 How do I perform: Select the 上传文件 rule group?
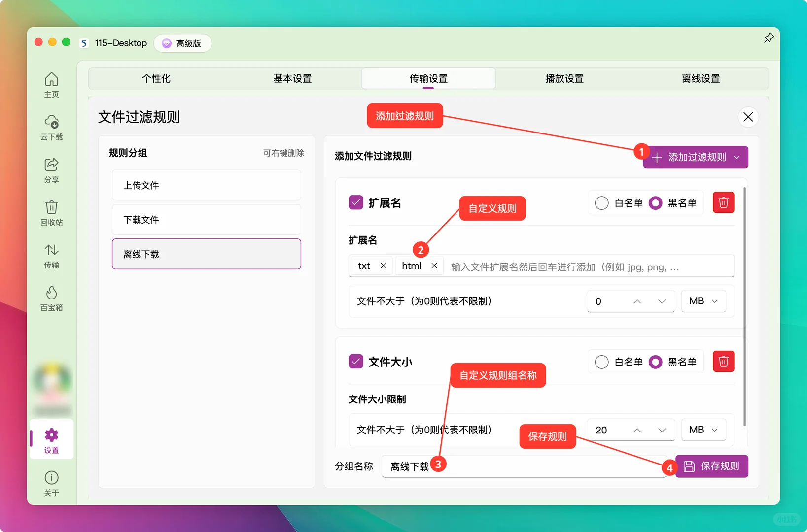(x=206, y=185)
